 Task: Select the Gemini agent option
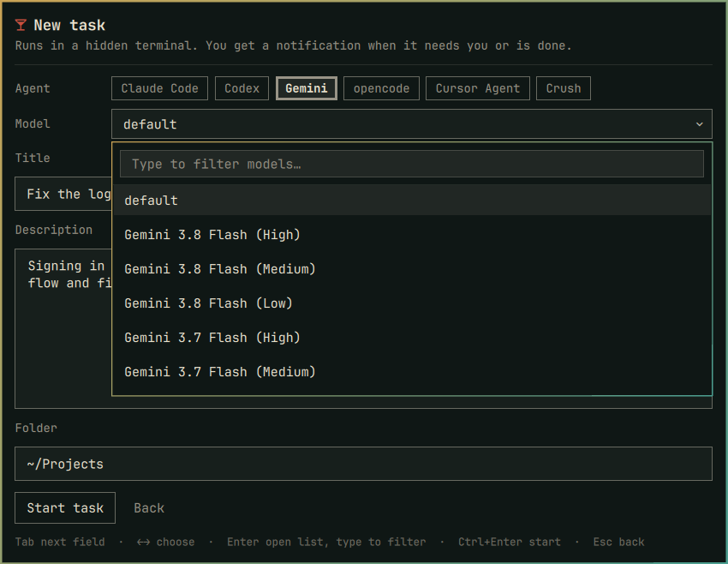pyautogui.click(x=307, y=88)
